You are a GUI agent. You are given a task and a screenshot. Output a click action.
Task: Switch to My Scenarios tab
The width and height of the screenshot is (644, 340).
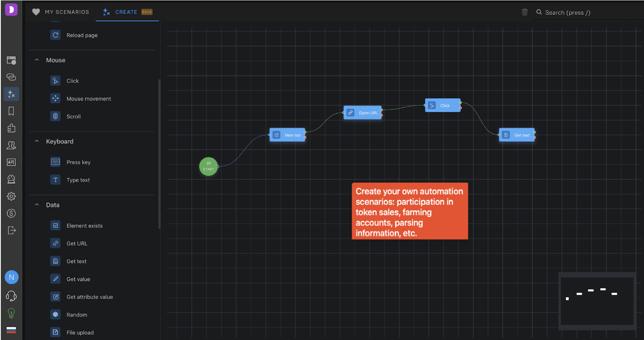click(x=61, y=12)
